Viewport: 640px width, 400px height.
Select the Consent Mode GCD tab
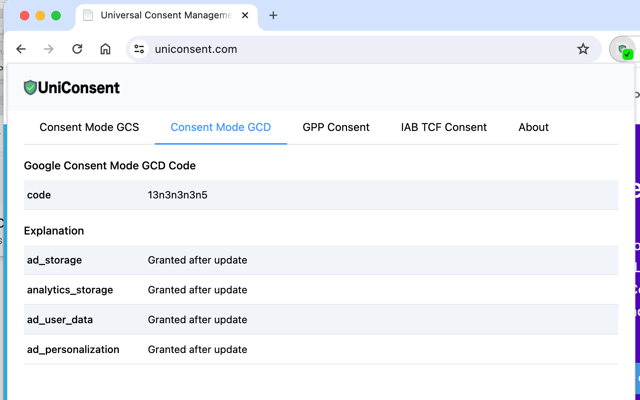click(x=221, y=127)
